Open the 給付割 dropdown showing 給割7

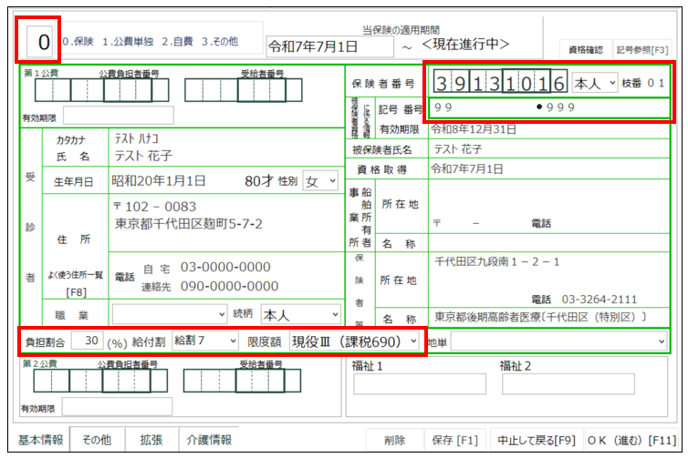pyautogui.click(x=208, y=342)
